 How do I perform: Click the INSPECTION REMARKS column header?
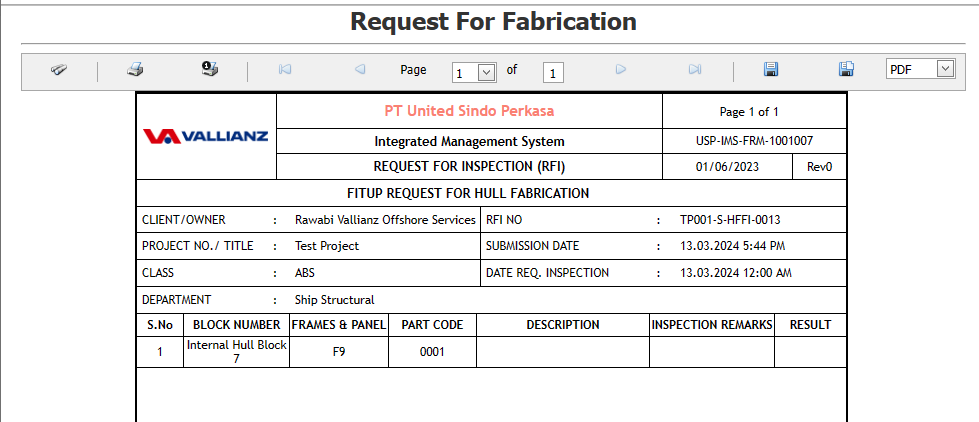[x=711, y=325]
